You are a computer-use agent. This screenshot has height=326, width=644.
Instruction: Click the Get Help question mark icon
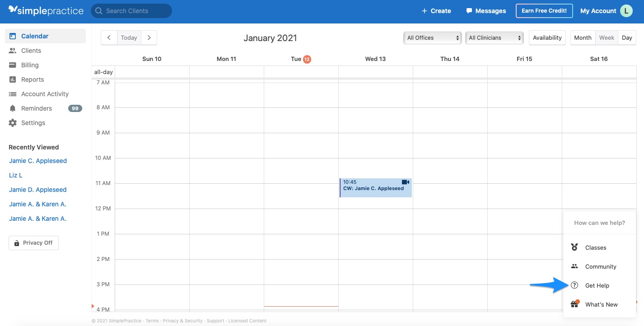pyautogui.click(x=574, y=285)
